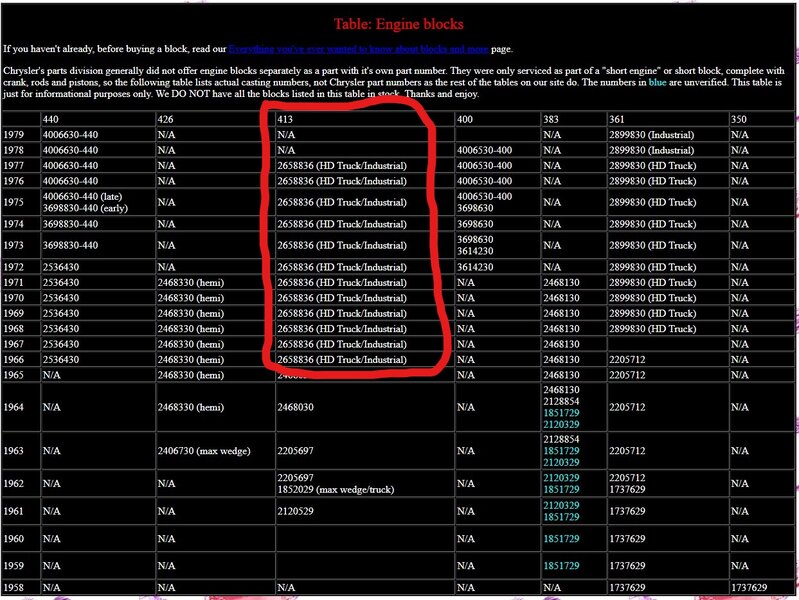This screenshot has height=600, width=799.
Task: Click the 2468030 cell in 1964 row
Action: pos(298,407)
